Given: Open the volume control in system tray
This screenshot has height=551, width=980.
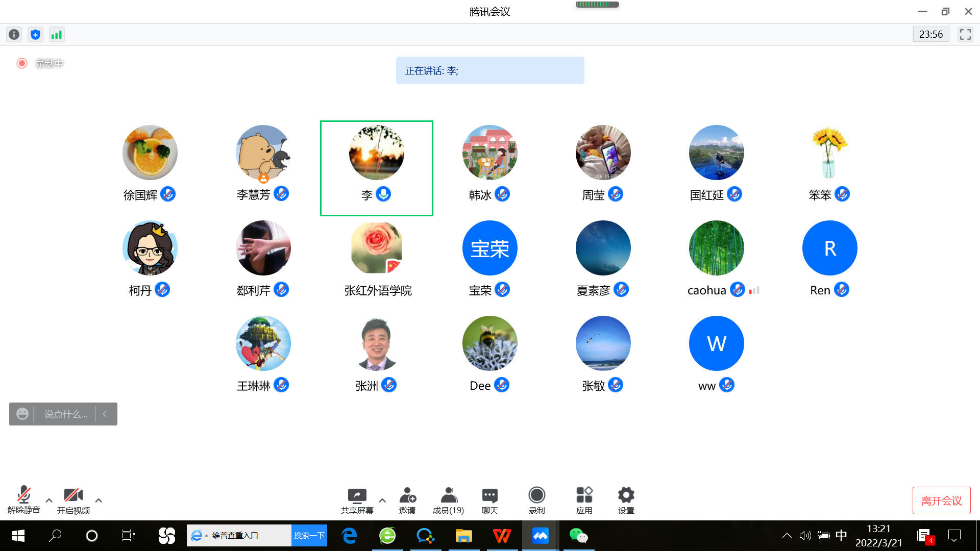Looking at the screenshot, I should (805, 536).
